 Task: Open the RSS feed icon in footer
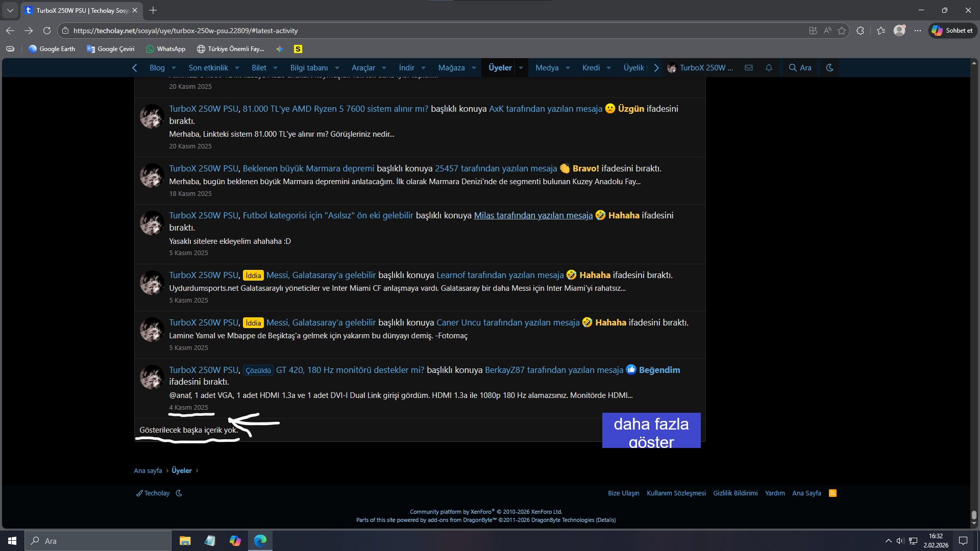832,493
